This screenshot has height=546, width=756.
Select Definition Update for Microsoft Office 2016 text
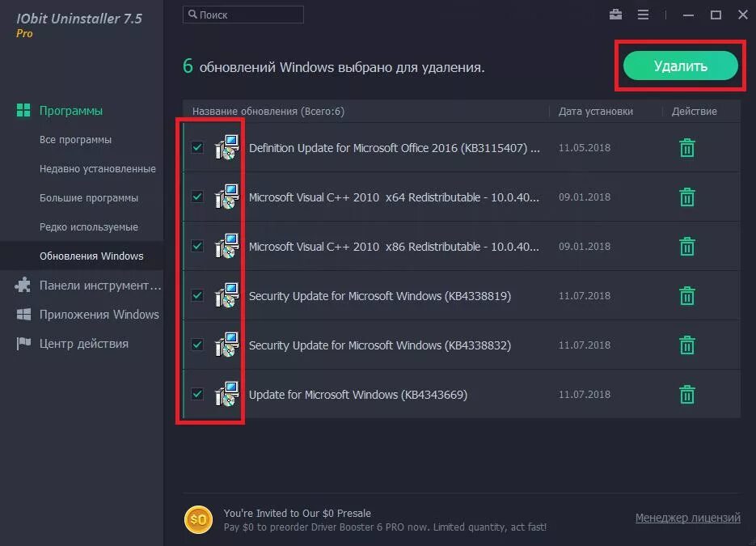pos(394,148)
